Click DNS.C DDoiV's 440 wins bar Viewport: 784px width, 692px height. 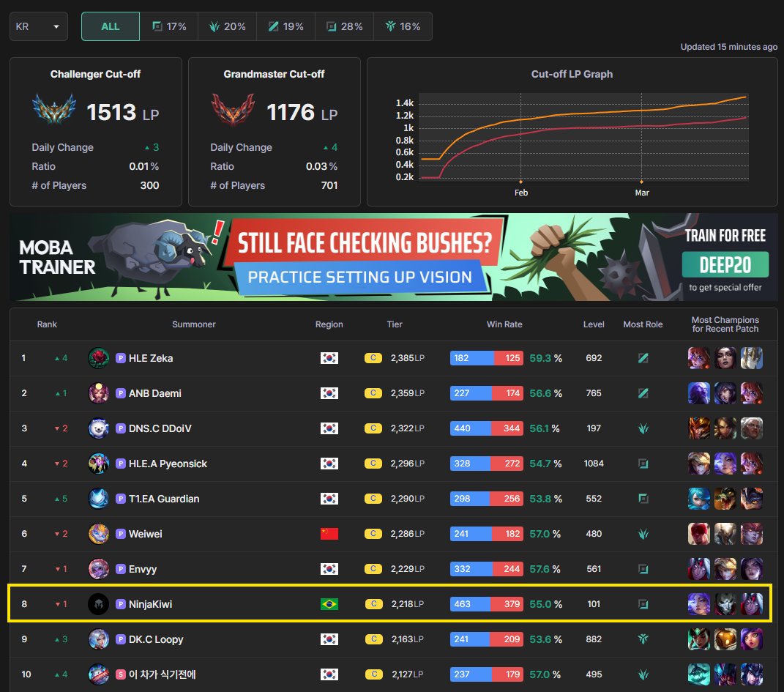pos(471,428)
